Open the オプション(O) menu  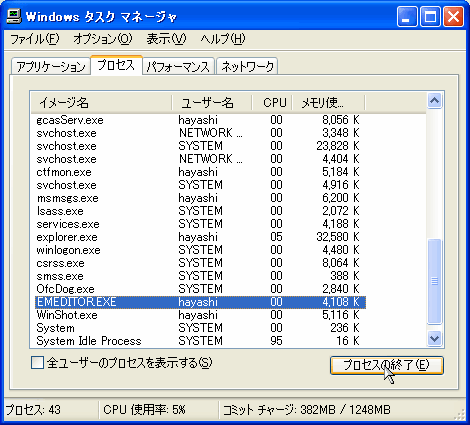pos(103,39)
